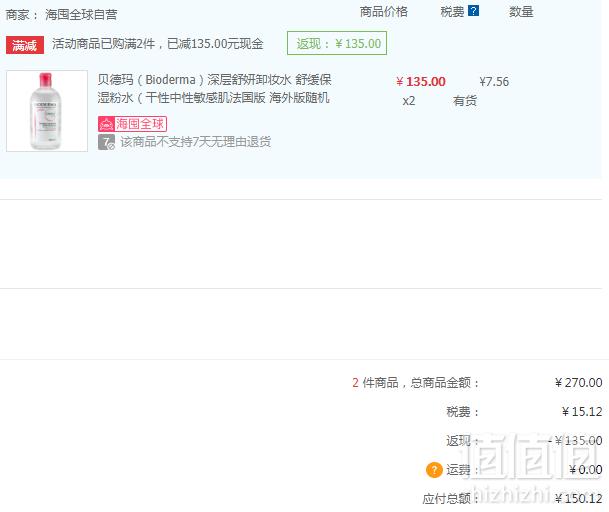Select stock status 有货
Viewport: 609px width, 512px height.
[x=465, y=101]
